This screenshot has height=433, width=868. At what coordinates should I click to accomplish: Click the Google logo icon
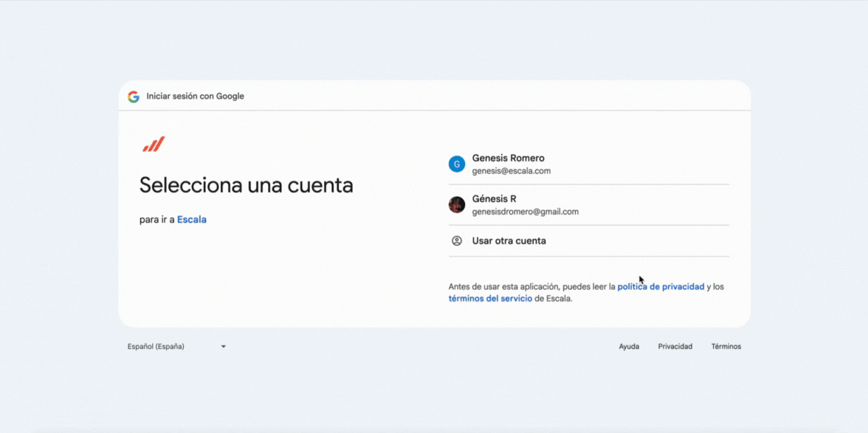click(134, 97)
